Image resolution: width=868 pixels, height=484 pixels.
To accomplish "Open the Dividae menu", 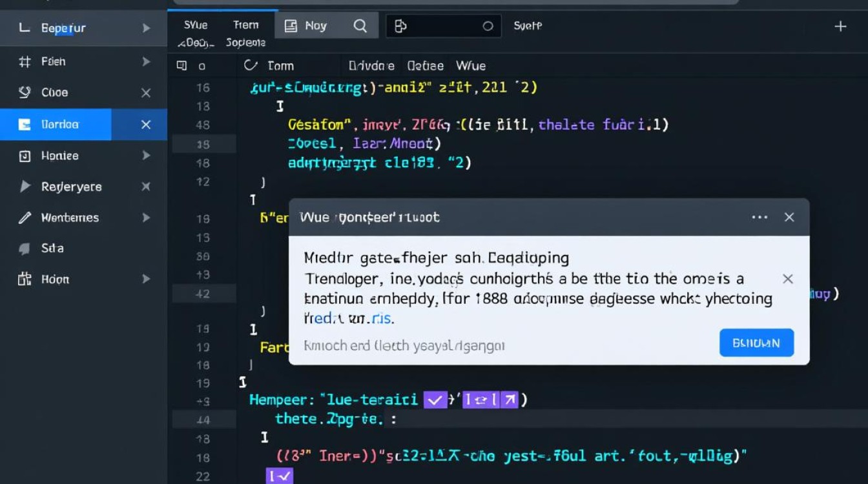I will point(371,66).
